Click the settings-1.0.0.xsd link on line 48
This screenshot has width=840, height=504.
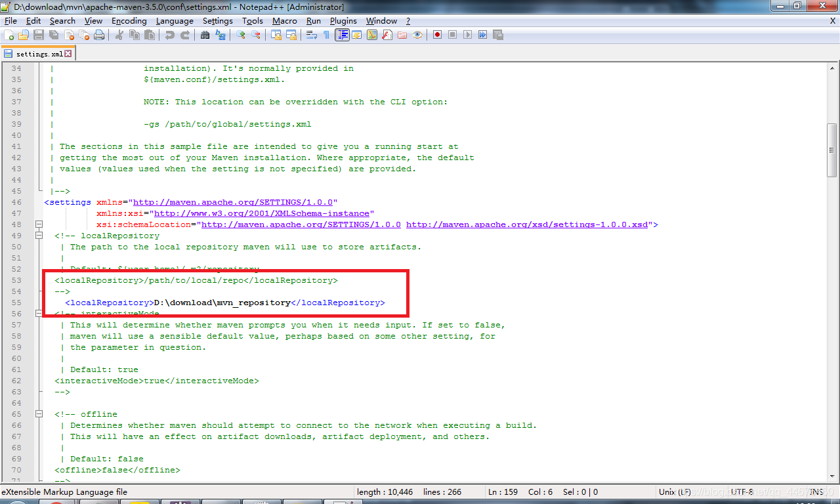pyautogui.click(x=527, y=224)
